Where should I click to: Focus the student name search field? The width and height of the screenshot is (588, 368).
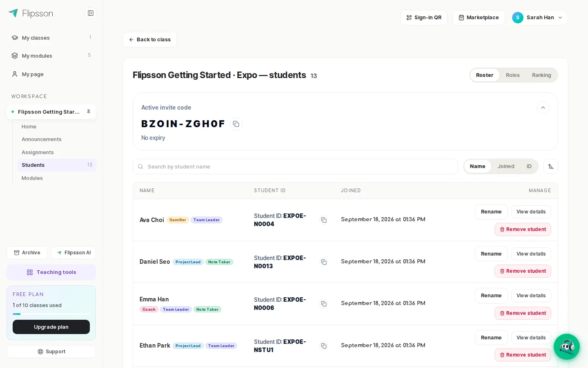click(x=295, y=166)
